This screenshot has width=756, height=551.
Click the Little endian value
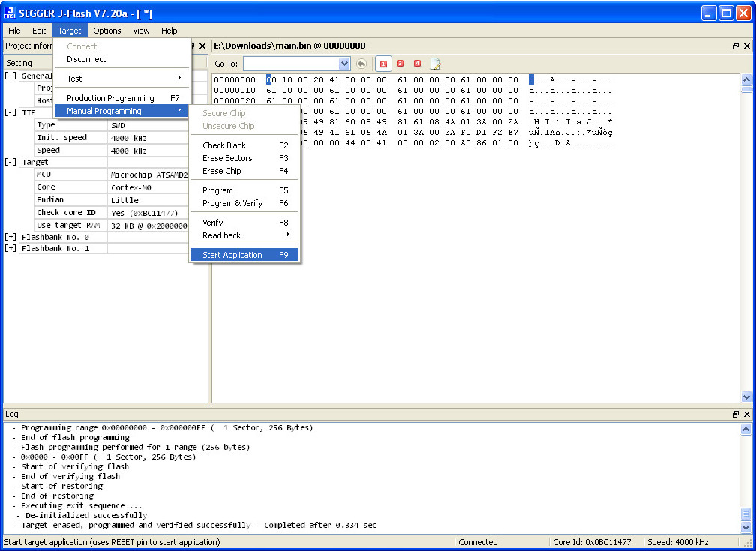click(124, 200)
